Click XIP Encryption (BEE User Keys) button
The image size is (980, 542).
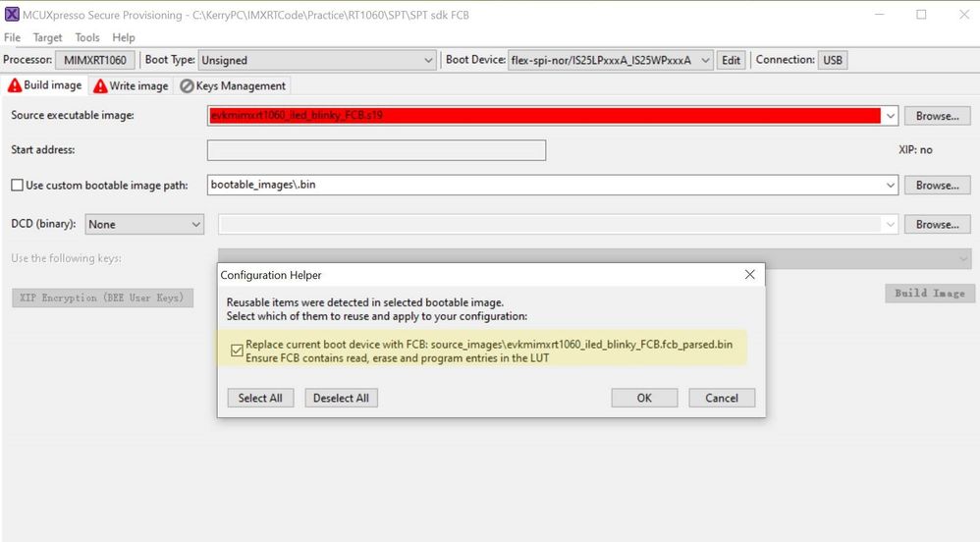pos(102,298)
